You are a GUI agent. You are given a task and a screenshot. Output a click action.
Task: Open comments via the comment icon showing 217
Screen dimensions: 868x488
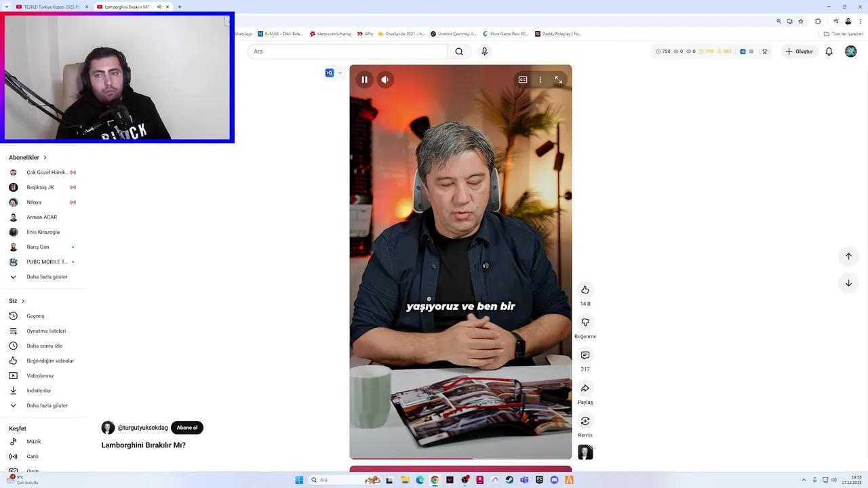(x=585, y=355)
